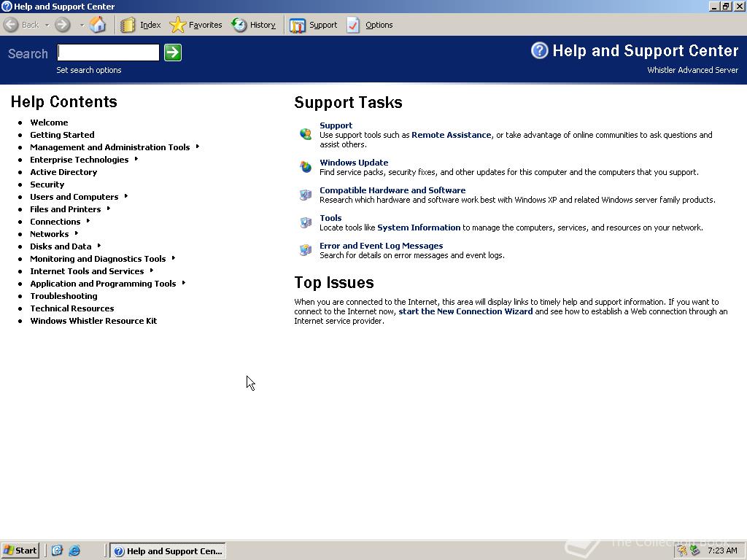Click the History toolbar label
Screen dimensions: 747x560
[263, 25]
